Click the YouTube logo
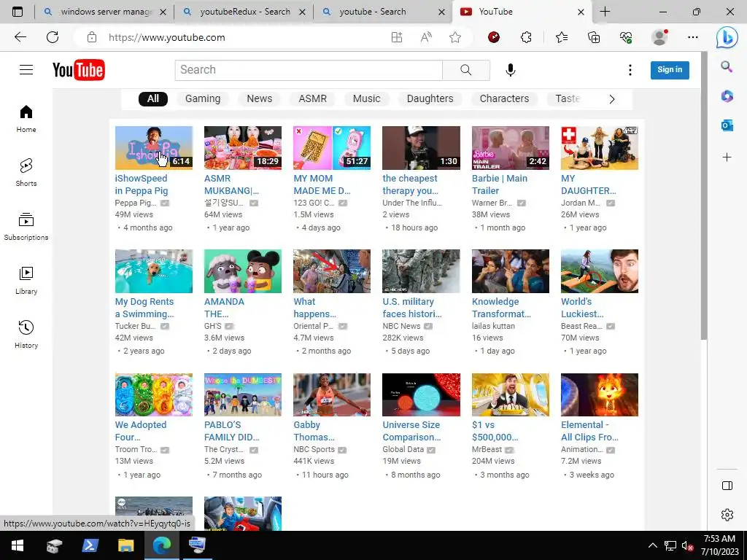 79,70
